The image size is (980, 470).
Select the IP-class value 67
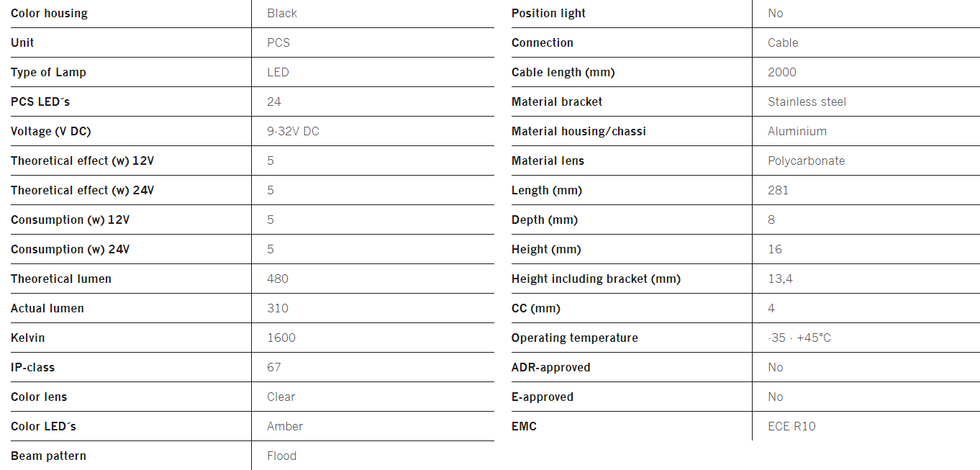point(274,367)
